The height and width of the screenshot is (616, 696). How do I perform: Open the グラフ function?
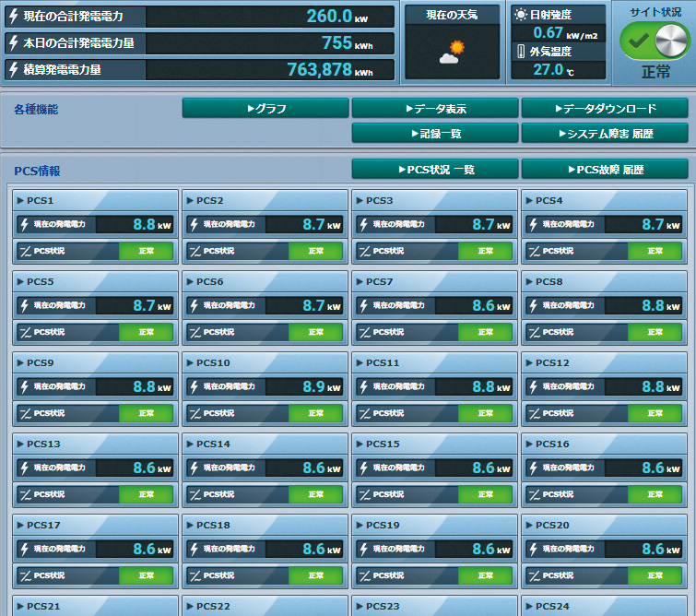point(265,109)
